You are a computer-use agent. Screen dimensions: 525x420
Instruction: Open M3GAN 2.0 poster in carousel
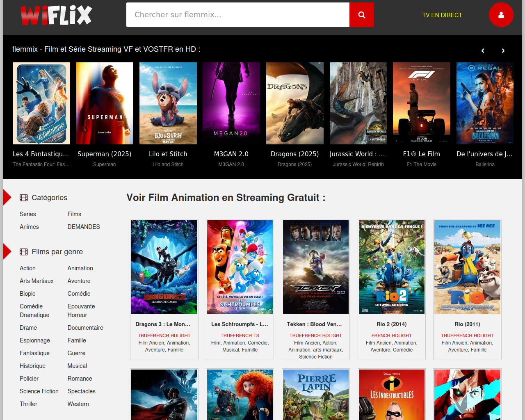coord(231,103)
